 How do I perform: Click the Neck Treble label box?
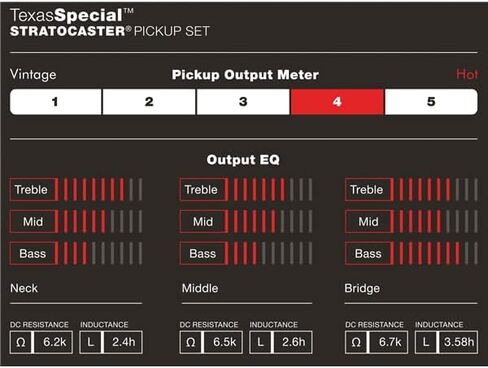pos(33,189)
